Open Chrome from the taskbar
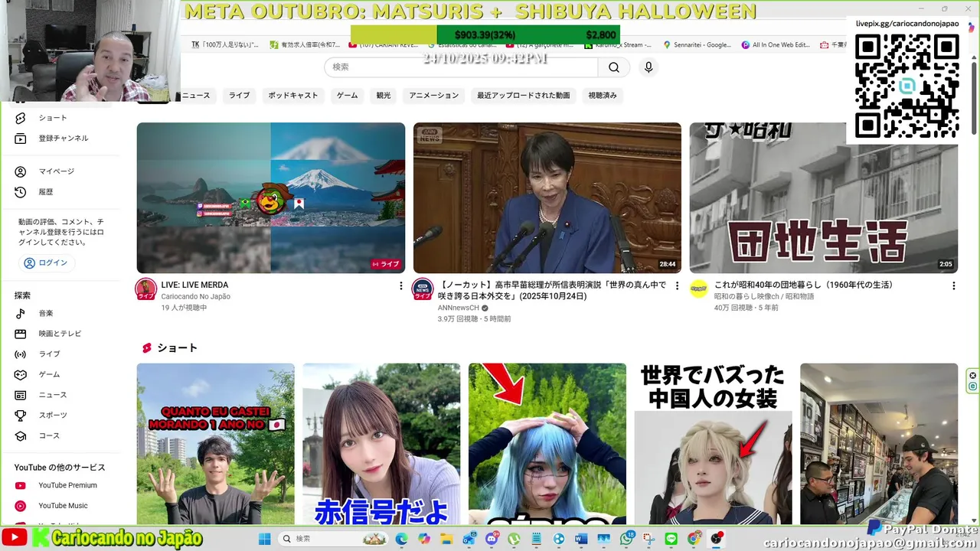Image resolution: width=980 pixels, height=551 pixels. [694, 539]
